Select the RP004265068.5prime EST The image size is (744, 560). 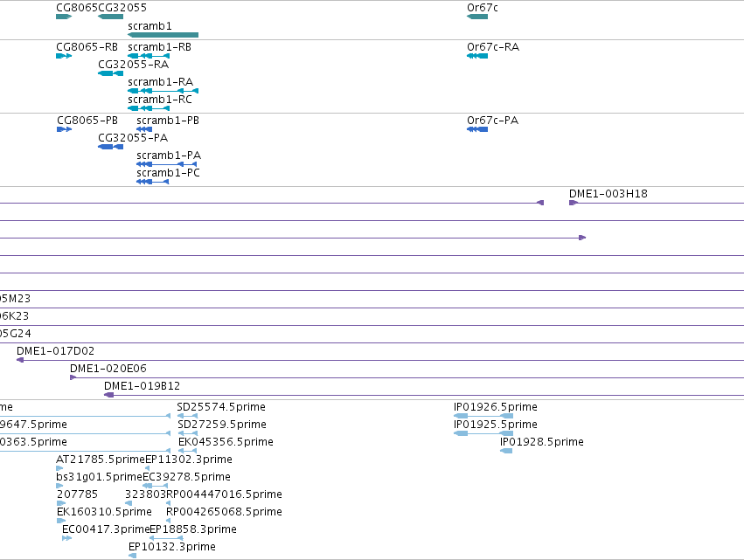[169, 521]
